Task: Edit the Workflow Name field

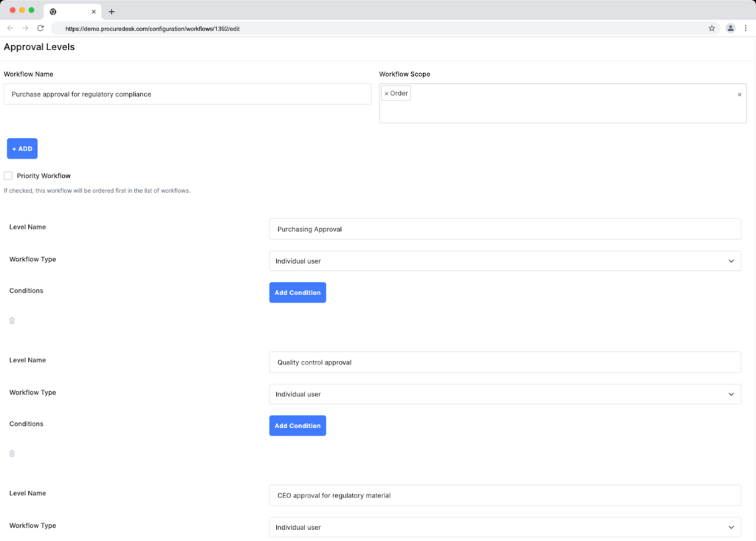Action: point(188,94)
